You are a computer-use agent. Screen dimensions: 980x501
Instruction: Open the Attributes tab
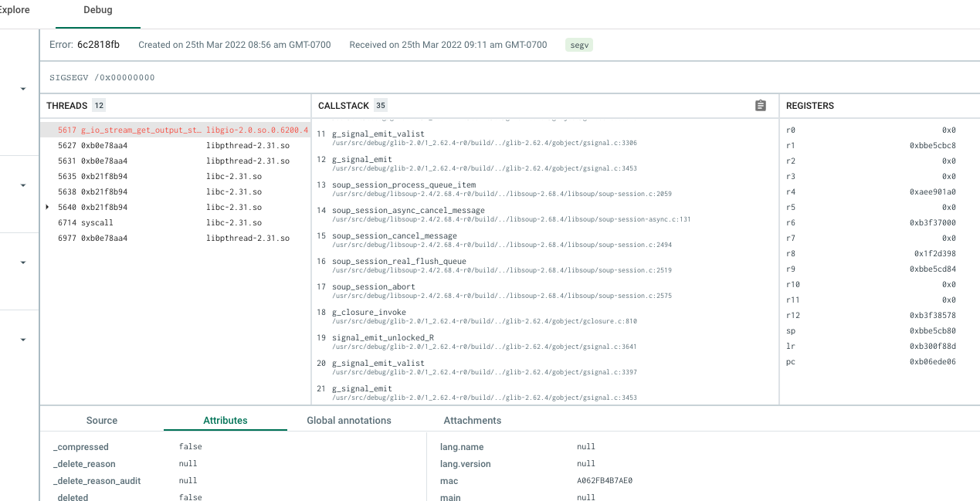tap(226, 420)
